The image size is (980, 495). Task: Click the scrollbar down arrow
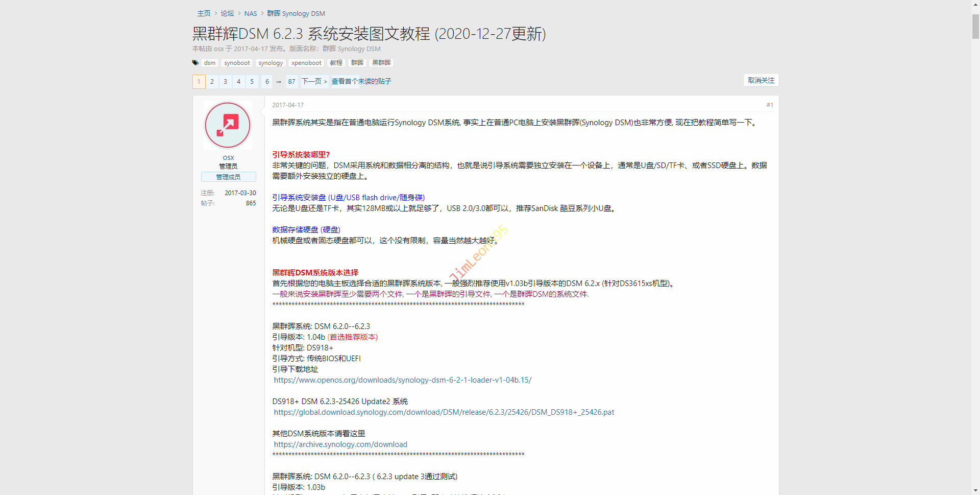point(975,490)
